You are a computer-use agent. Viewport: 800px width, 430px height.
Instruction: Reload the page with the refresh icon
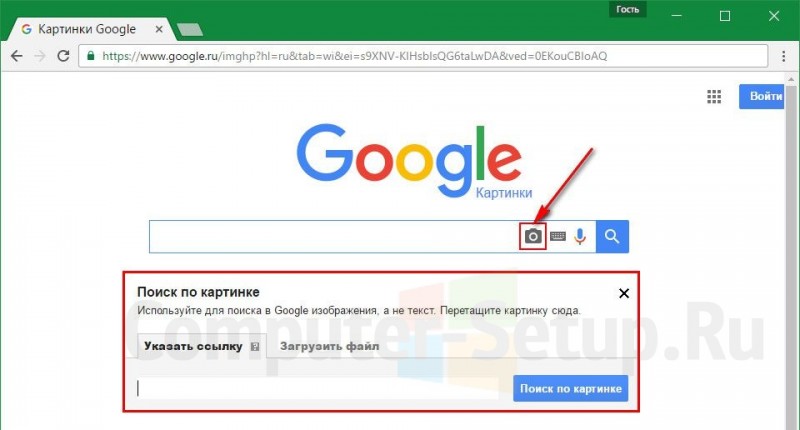tap(63, 56)
